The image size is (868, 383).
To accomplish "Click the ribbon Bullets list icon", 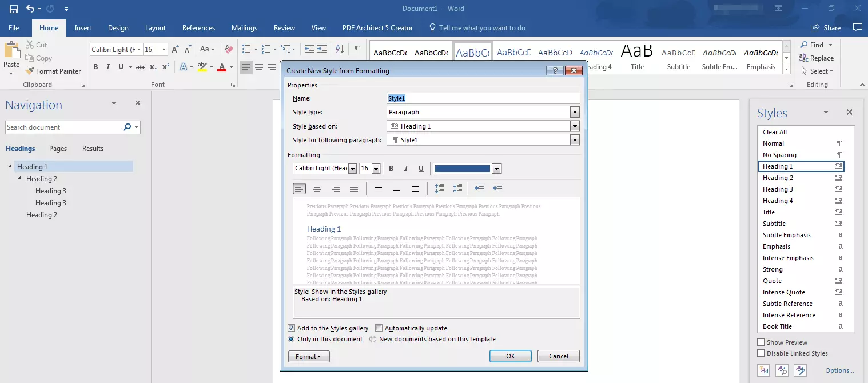I will tap(246, 50).
